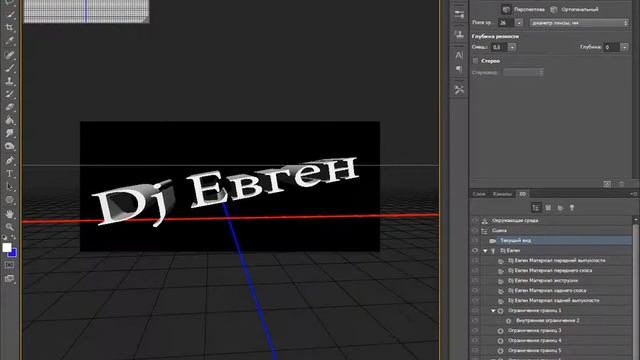The image size is (640, 360).
Task: Select the Eyedropper tool
Action: point(9,41)
